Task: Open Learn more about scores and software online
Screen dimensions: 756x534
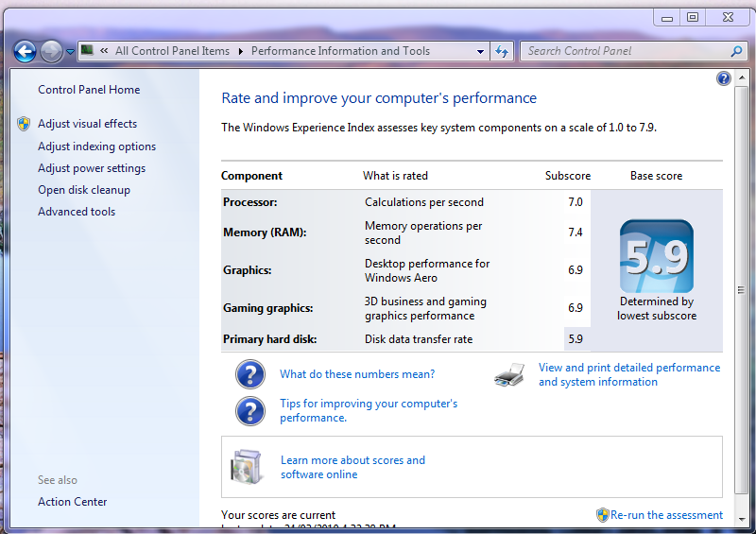Action: tap(352, 468)
